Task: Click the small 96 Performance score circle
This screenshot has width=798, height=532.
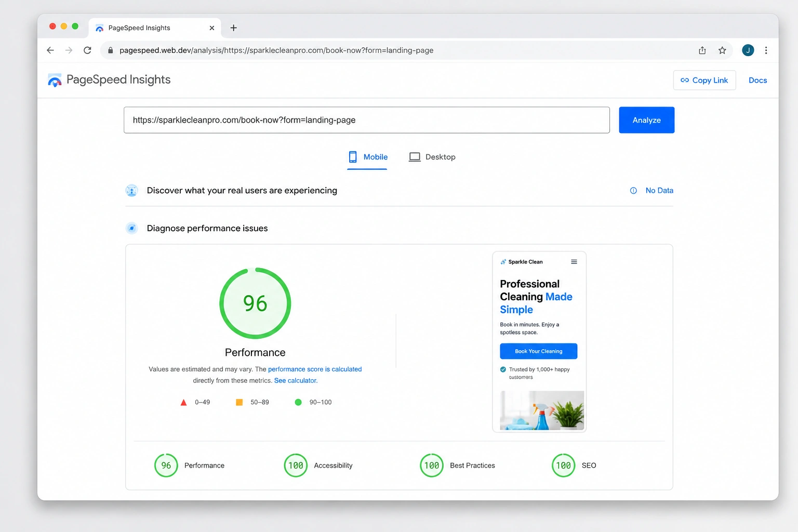Action: [x=166, y=465]
